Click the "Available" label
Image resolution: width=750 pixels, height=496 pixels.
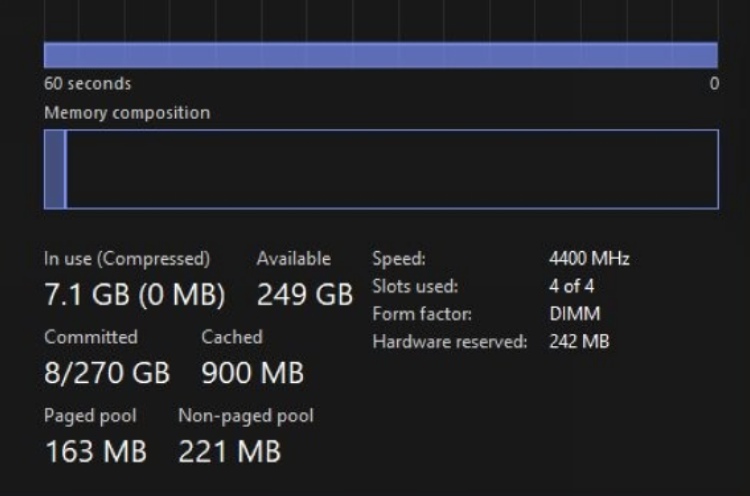pos(293,259)
